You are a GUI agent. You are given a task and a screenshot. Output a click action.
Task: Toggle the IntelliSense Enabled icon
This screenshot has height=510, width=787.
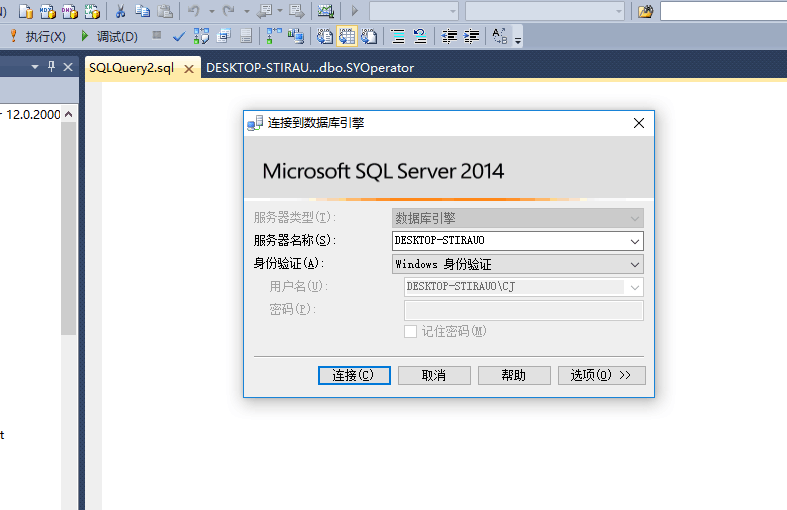246,36
